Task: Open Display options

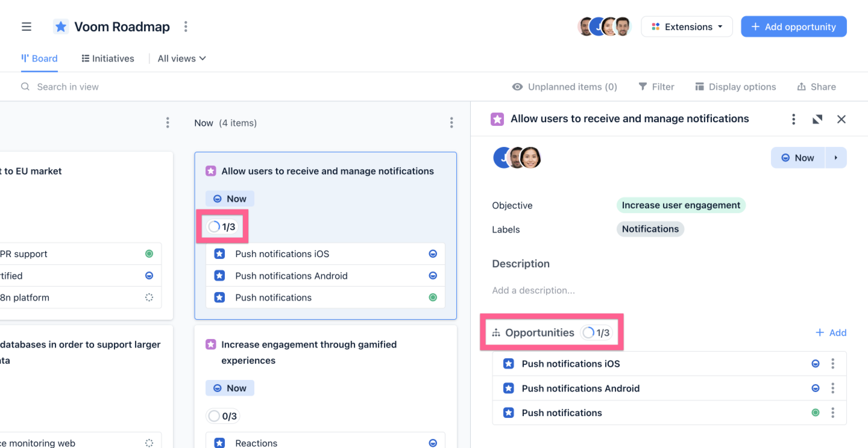Action: tap(735, 87)
